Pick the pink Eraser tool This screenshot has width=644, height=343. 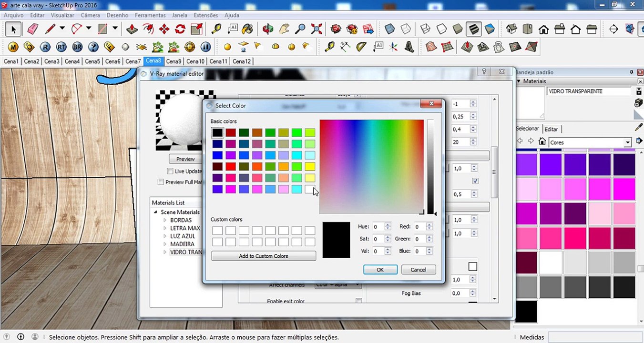[x=32, y=30]
